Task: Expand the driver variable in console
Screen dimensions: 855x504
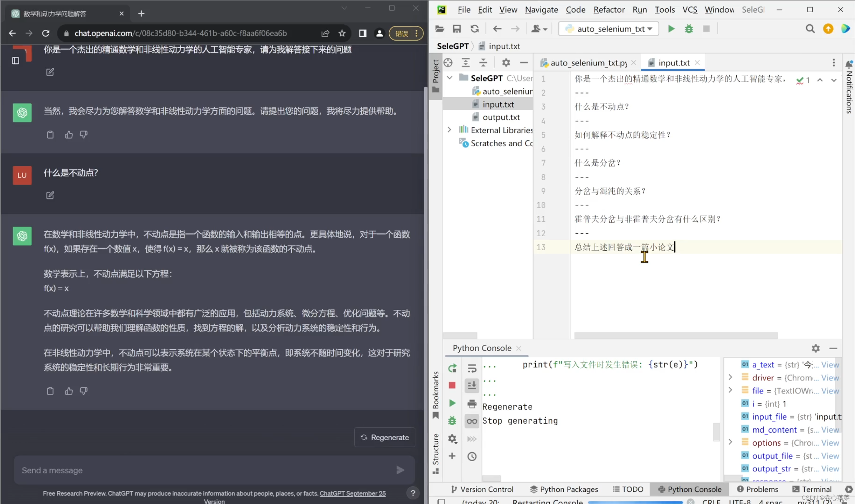Action: click(x=730, y=377)
